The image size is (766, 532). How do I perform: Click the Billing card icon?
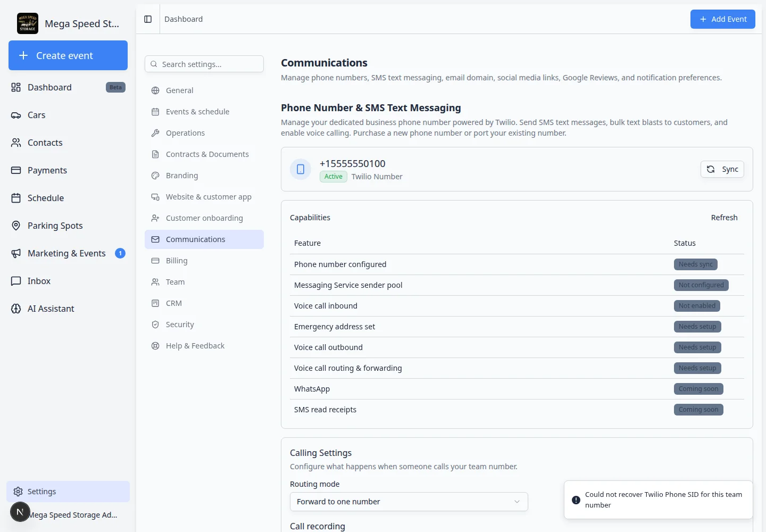155,261
